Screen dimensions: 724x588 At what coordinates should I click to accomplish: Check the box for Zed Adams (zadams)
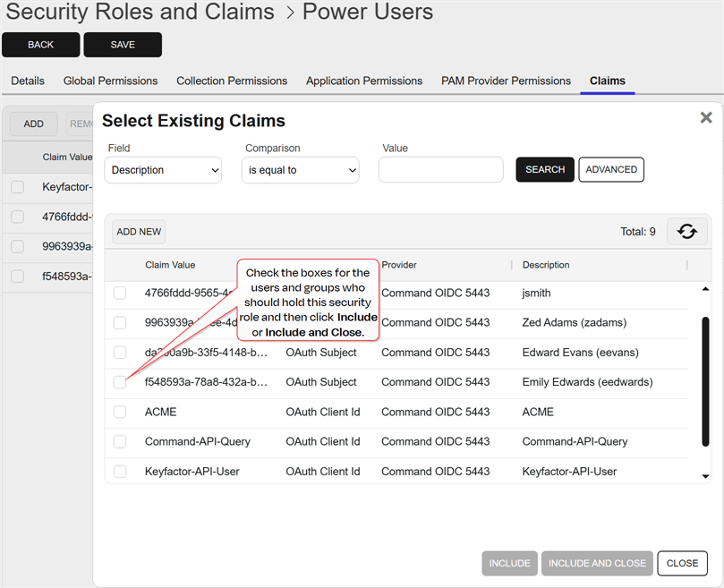coord(120,322)
